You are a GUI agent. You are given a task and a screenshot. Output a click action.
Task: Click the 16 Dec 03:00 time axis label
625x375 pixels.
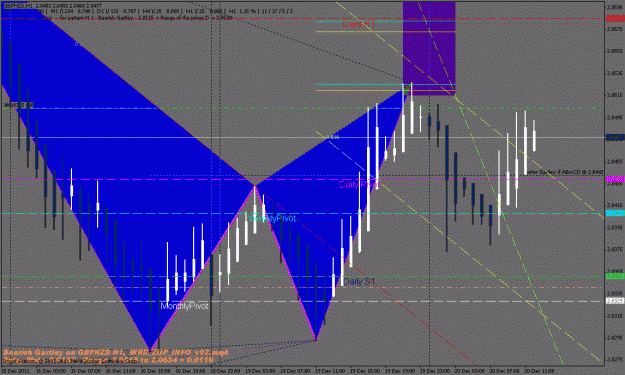click(51, 371)
